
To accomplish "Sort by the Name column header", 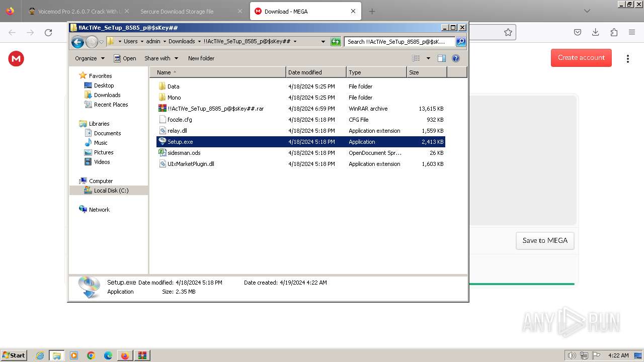I will pos(218,72).
